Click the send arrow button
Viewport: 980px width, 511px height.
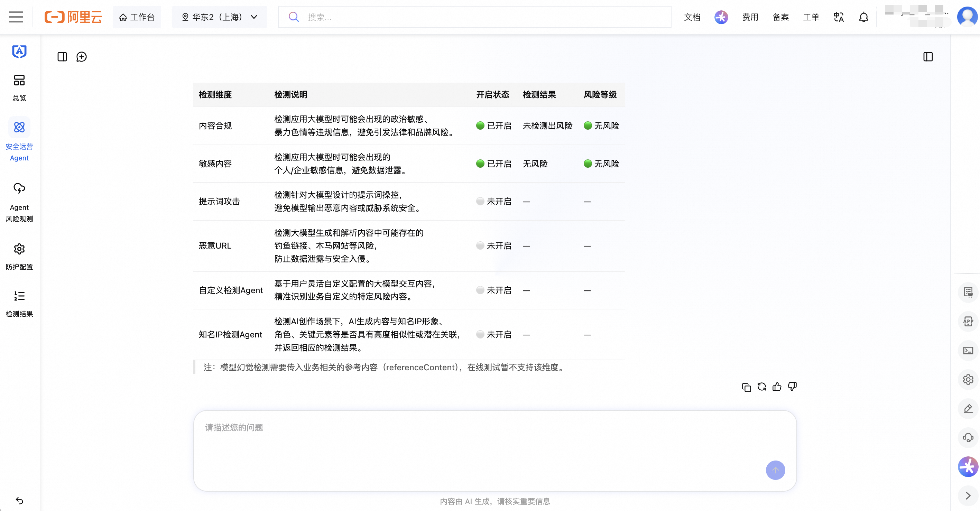tap(775, 470)
